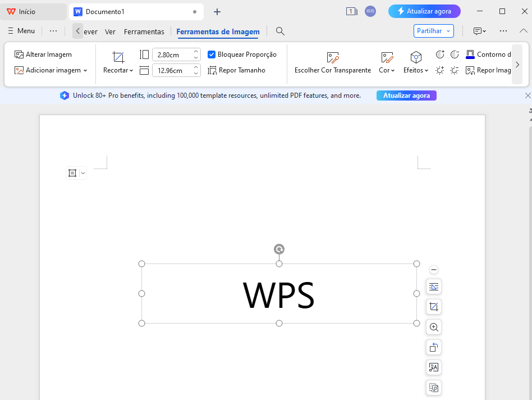Image resolution: width=532 pixels, height=400 pixels.
Task: Open the Efeitos effects dropdown
Action: [416, 62]
